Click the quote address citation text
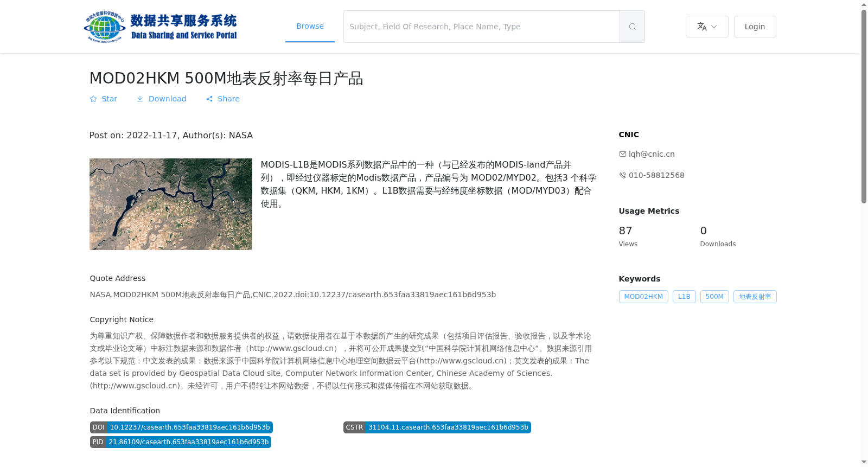Screen dimensions: 868x467 pos(293,295)
